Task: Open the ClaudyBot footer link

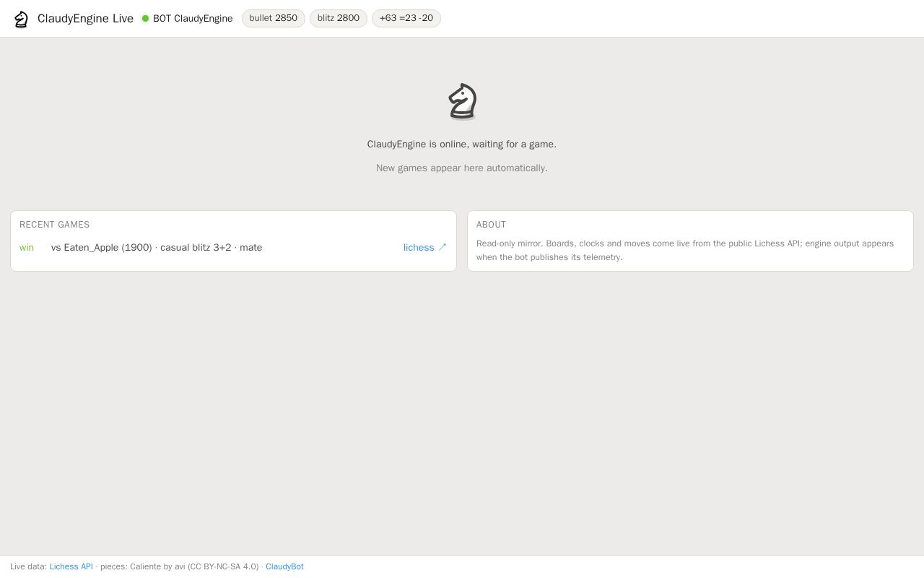Action: click(x=284, y=566)
